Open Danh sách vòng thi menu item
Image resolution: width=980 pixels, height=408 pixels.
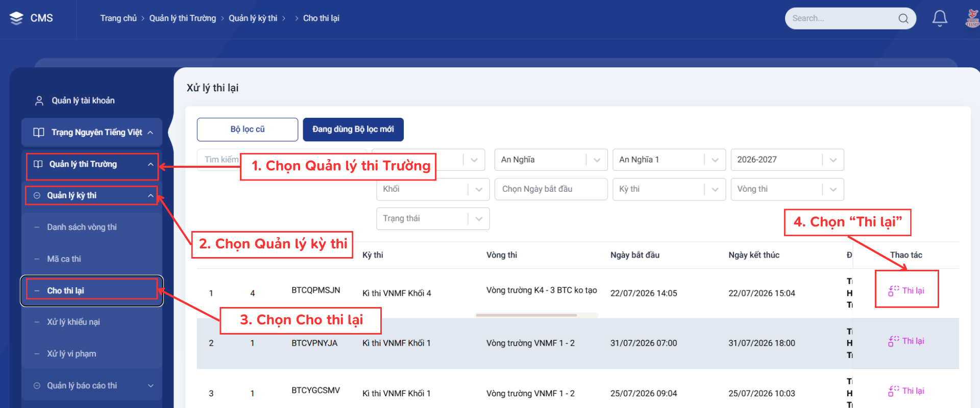coord(92,227)
